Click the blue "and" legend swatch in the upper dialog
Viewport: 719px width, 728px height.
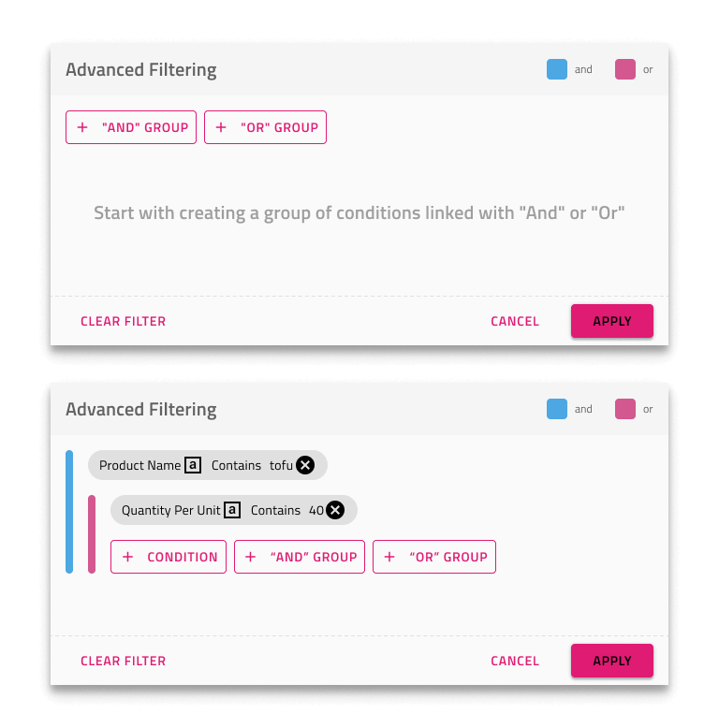pyautogui.click(x=556, y=69)
